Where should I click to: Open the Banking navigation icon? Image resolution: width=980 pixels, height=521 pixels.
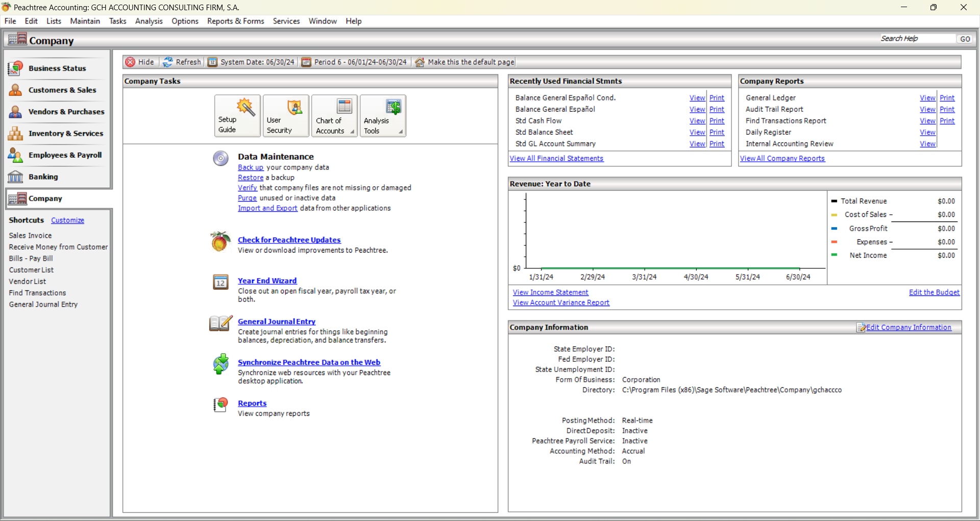(x=15, y=177)
